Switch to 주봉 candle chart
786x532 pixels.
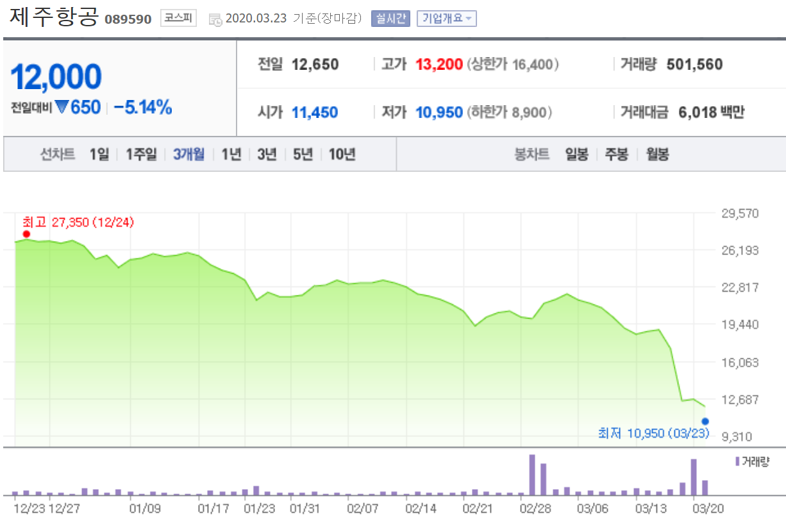click(x=616, y=154)
